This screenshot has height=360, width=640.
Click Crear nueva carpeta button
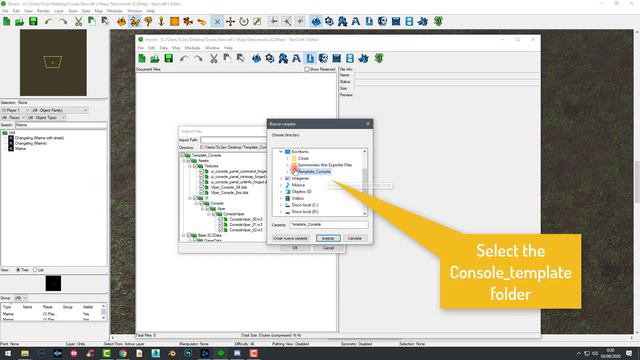(290, 238)
